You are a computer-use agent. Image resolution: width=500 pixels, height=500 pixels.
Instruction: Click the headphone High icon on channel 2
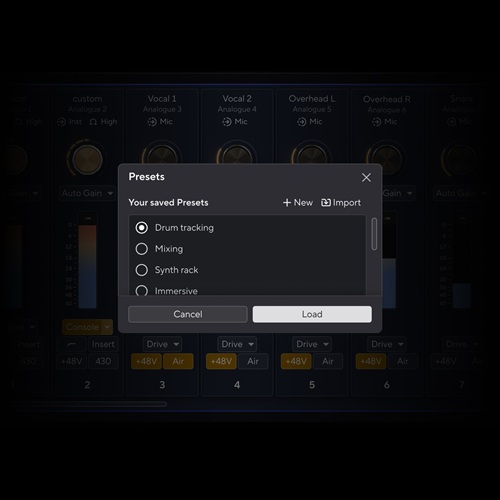click(x=93, y=122)
